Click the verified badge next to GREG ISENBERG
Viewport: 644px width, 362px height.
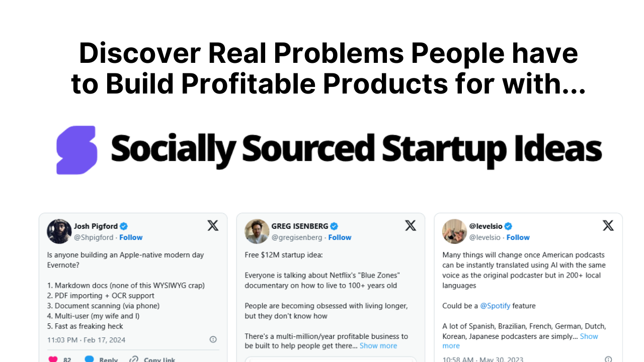(x=334, y=226)
